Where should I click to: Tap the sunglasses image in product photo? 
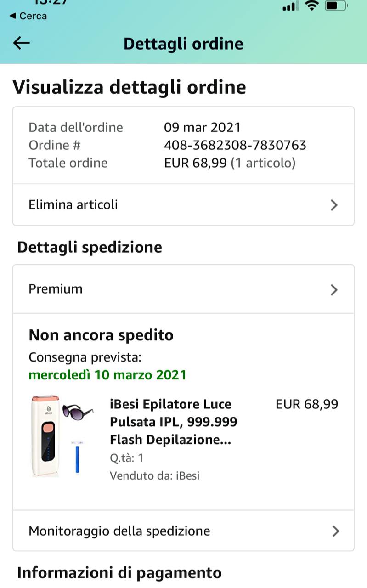(x=78, y=411)
